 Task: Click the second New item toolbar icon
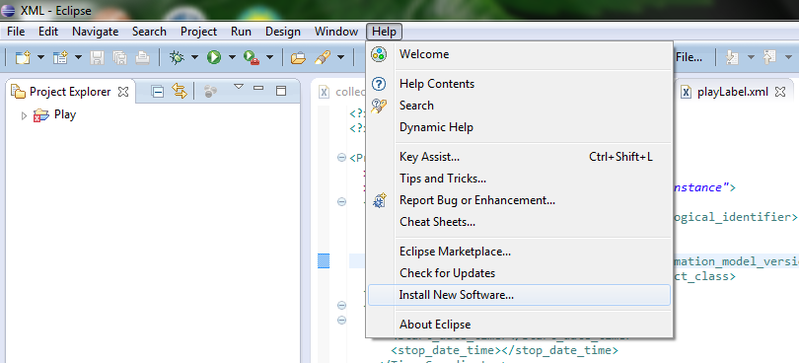60,58
